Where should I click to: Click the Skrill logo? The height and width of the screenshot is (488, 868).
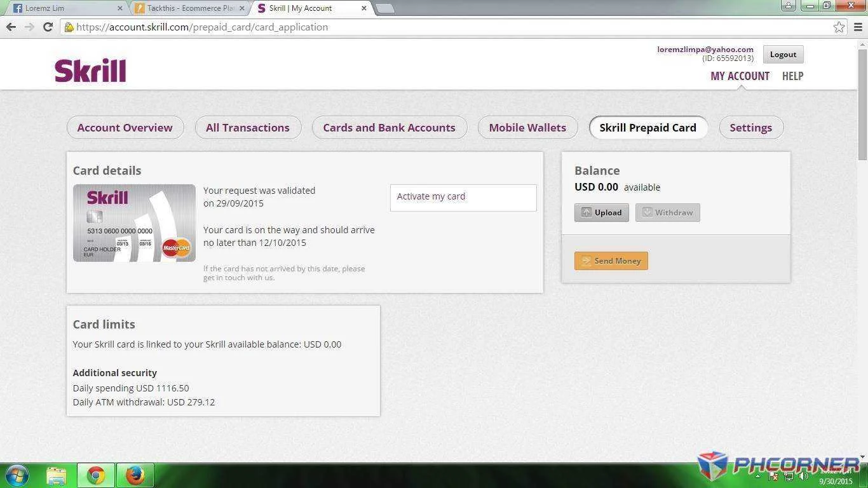click(90, 71)
